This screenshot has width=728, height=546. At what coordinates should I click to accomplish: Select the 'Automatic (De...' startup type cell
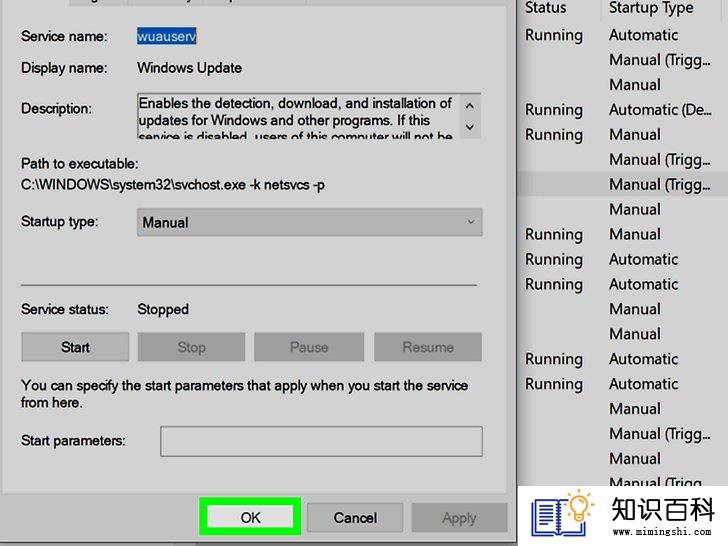tap(660, 110)
